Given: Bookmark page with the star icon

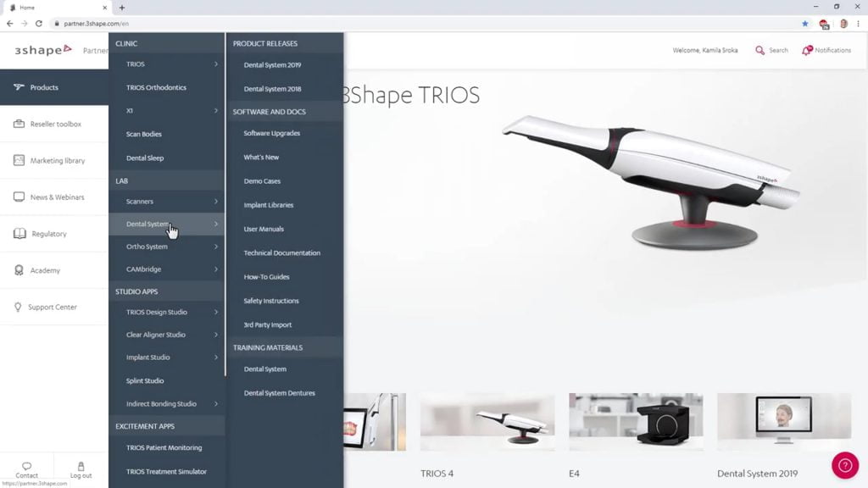Looking at the screenshot, I should pyautogui.click(x=805, y=24).
